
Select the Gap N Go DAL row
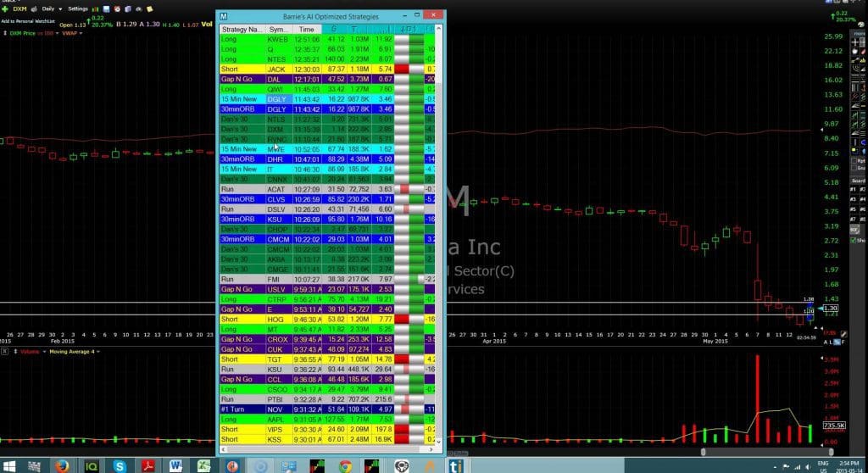(x=327, y=79)
